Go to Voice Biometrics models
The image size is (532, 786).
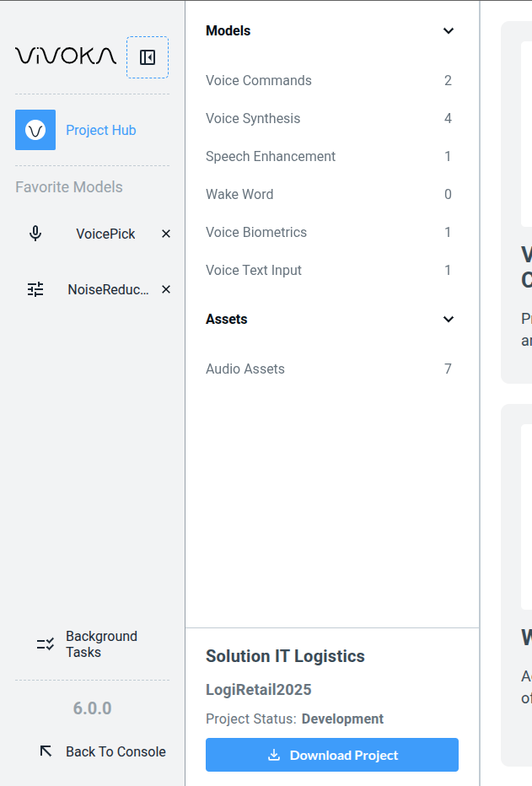(x=256, y=233)
